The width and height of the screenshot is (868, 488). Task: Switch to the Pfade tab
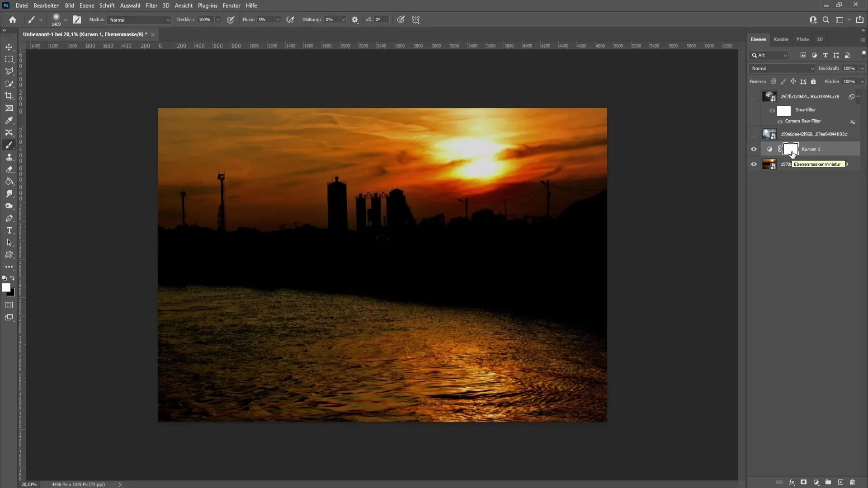coord(802,39)
